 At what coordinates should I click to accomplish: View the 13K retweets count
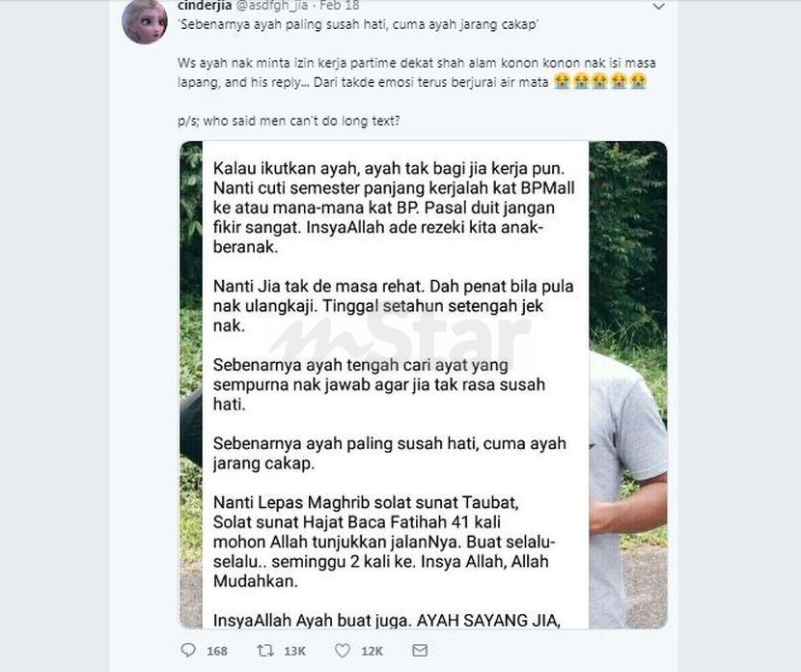click(x=294, y=651)
